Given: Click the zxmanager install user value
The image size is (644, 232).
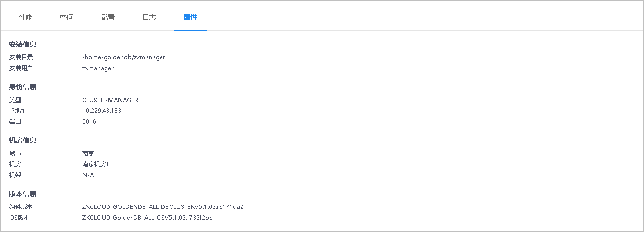Looking at the screenshot, I should pos(98,68).
